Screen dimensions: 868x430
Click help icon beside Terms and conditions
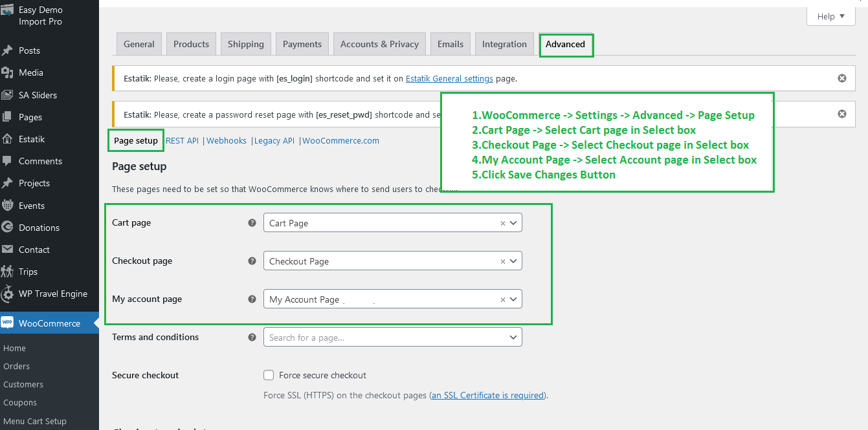[x=252, y=337]
